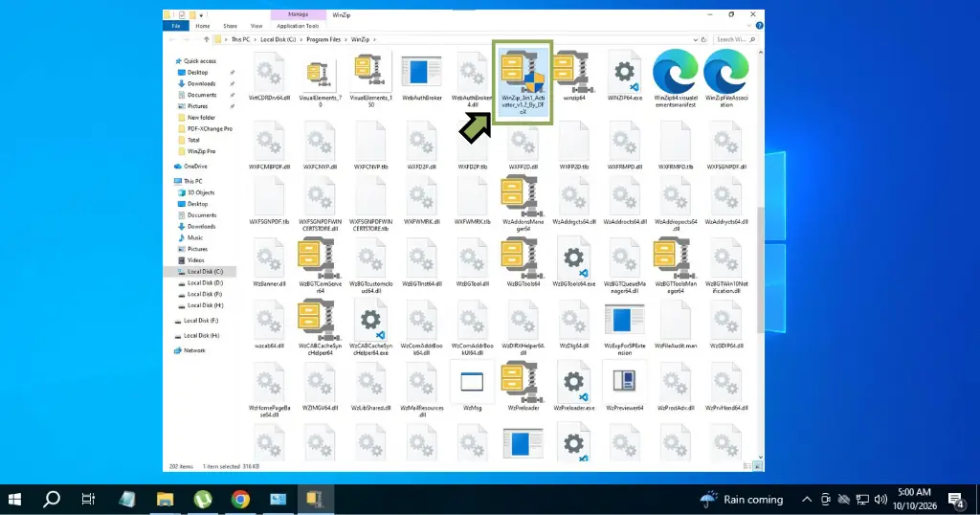Open the address bar history dropdown
980x515 pixels.
click(695, 39)
